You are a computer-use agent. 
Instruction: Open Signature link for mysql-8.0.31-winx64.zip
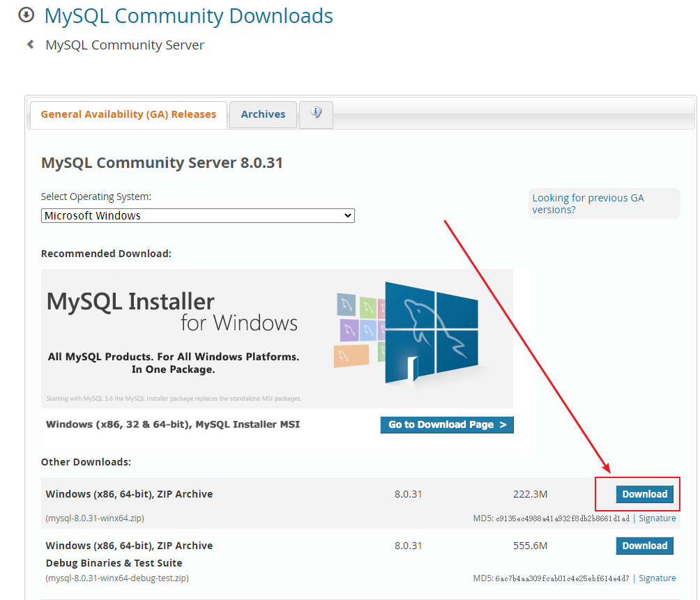(x=657, y=518)
